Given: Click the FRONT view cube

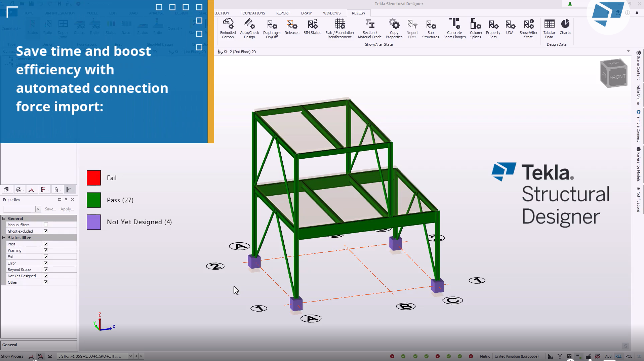Looking at the screenshot, I should pyautogui.click(x=617, y=77).
